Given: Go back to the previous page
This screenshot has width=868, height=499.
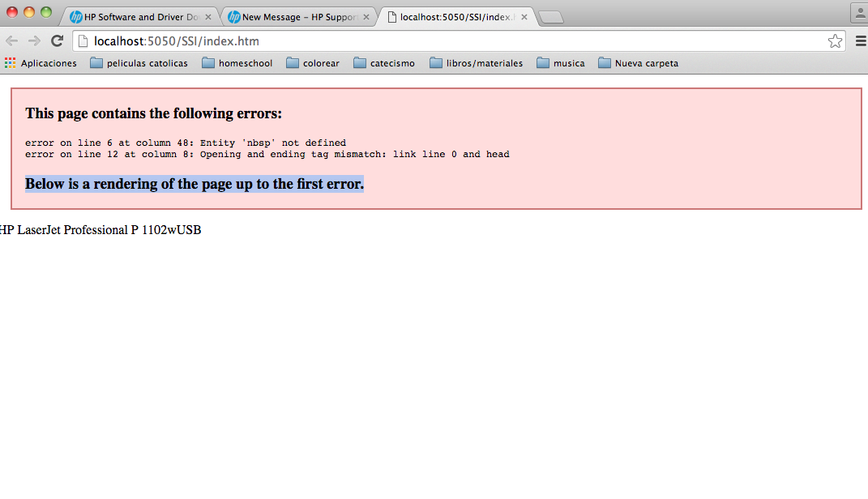Looking at the screenshot, I should point(11,41).
